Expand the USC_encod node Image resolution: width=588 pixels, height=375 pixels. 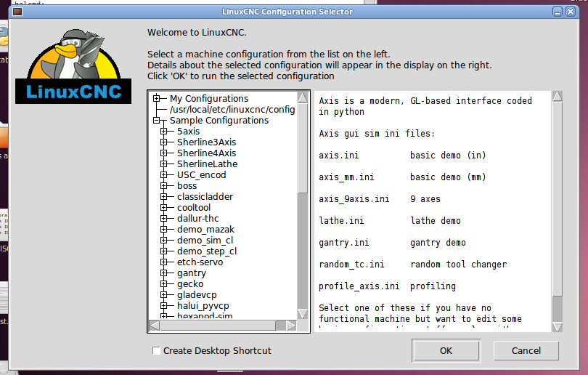[x=163, y=175]
